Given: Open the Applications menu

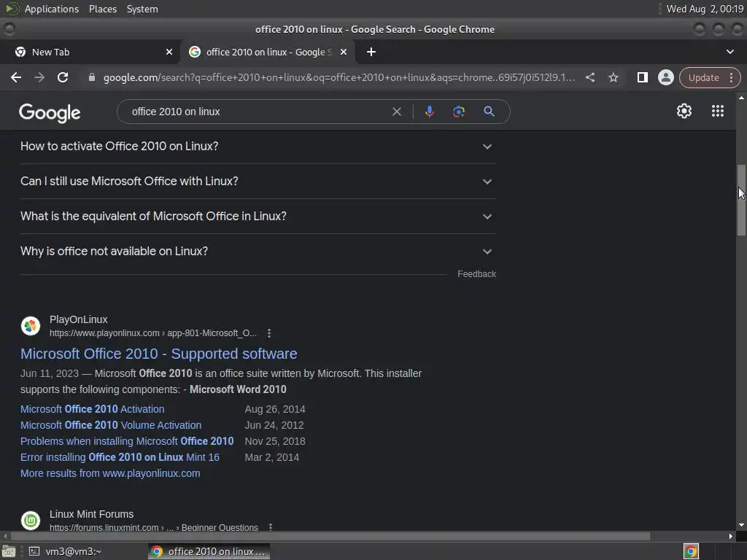Looking at the screenshot, I should (52, 9).
